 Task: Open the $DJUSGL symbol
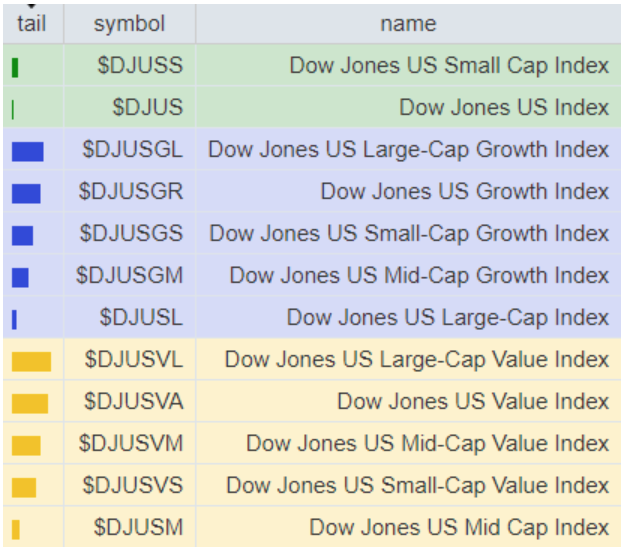point(133,150)
